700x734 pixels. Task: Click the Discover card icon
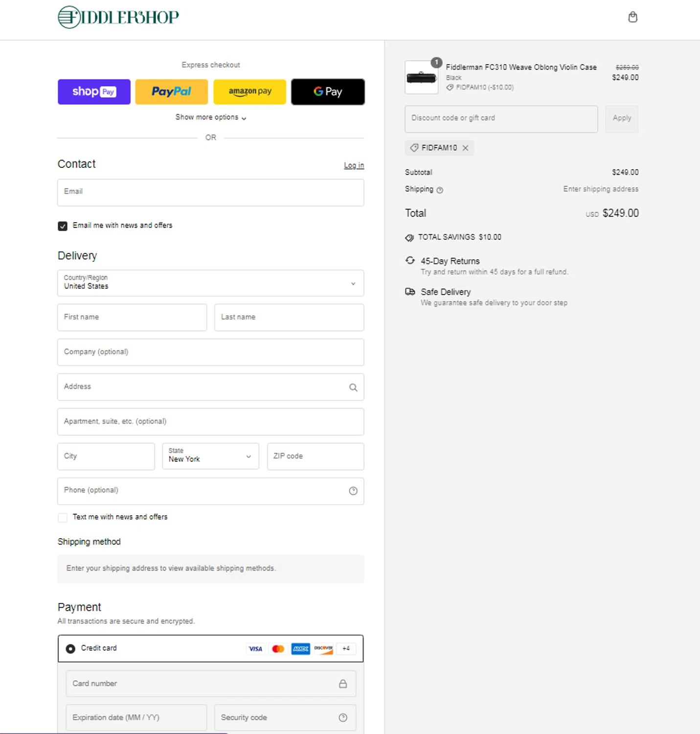323,649
